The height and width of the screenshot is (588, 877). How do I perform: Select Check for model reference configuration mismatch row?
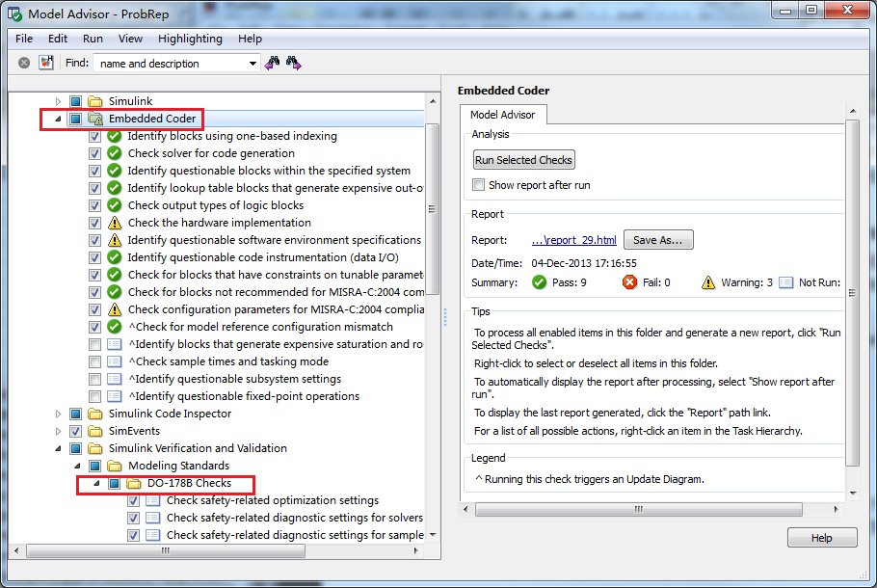click(260, 327)
